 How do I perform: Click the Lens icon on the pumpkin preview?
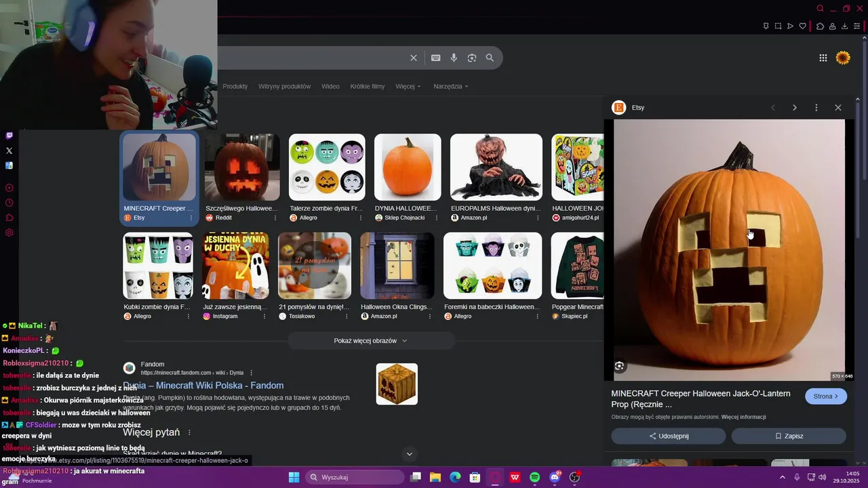tap(619, 366)
